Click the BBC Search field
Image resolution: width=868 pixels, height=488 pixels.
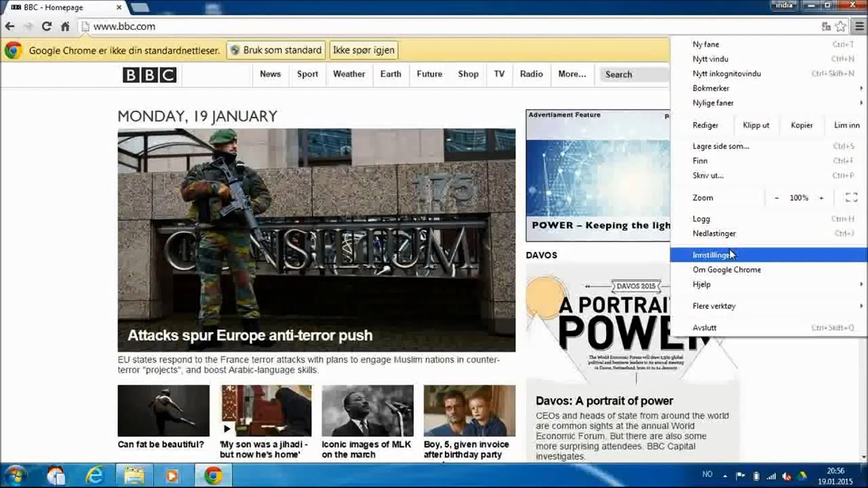click(634, 75)
